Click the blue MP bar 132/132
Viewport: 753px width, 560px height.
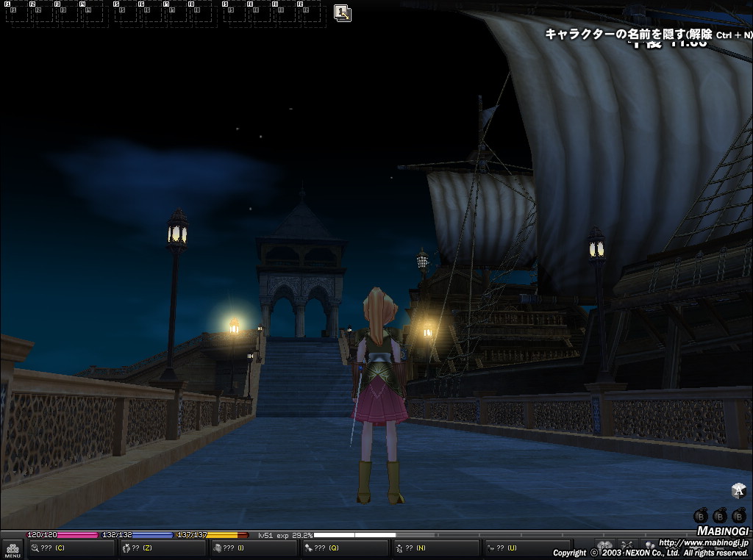(x=138, y=534)
